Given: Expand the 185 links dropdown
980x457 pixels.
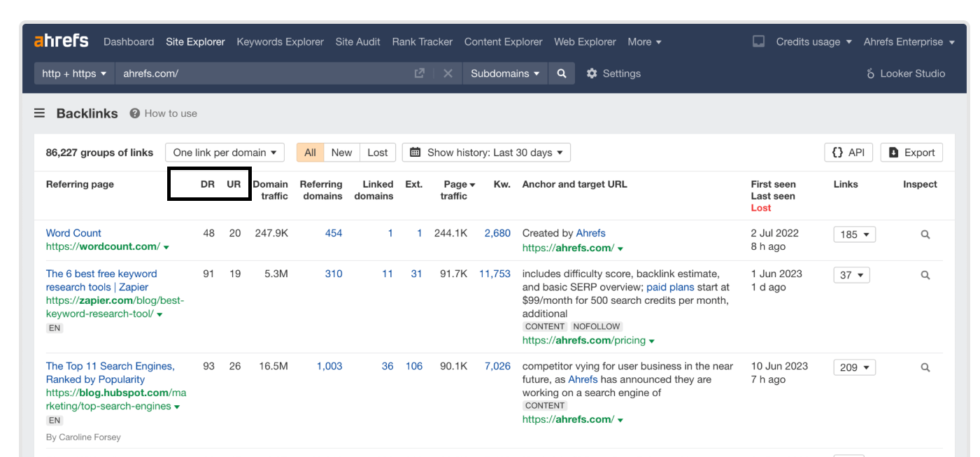Looking at the screenshot, I should click(854, 234).
